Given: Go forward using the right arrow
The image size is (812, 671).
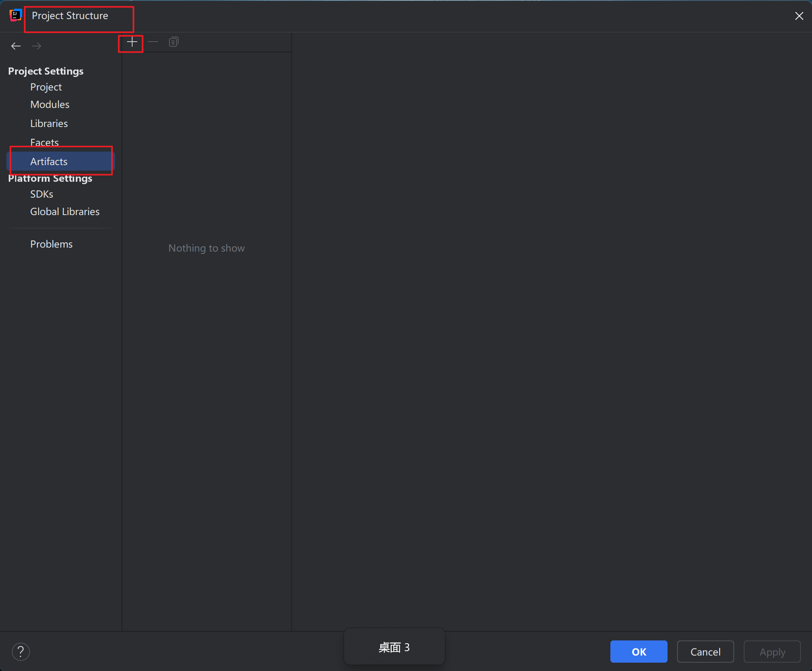Looking at the screenshot, I should point(37,46).
